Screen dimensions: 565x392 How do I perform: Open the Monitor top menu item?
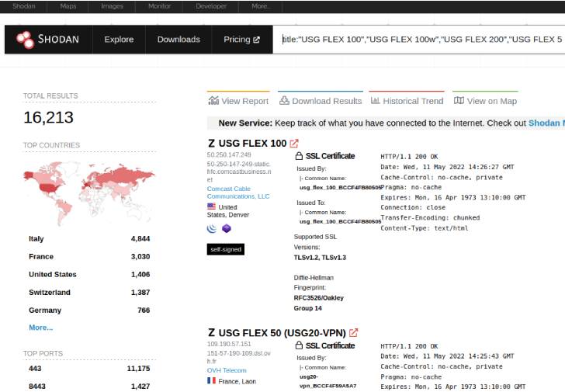[159, 6]
